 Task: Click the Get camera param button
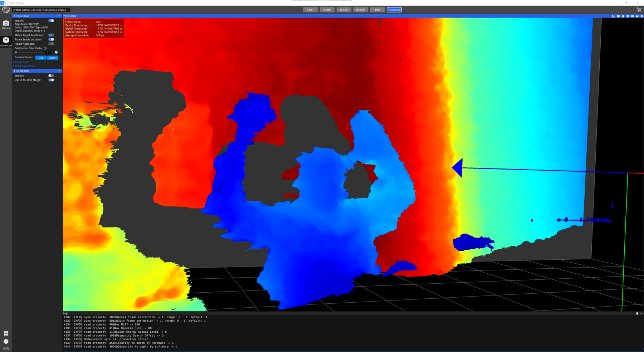(x=41, y=58)
